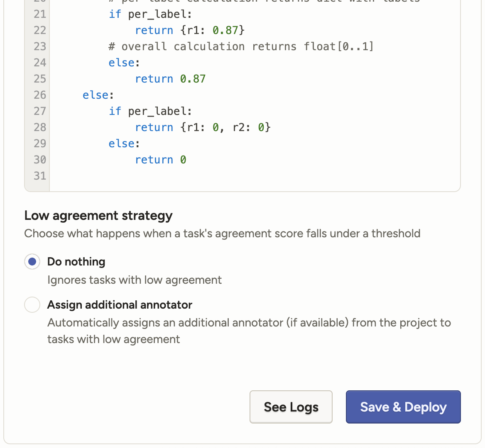The height and width of the screenshot is (448, 485).
Task: Click "Ignores tasks with low agreement" description text
Action: (135, 280)
